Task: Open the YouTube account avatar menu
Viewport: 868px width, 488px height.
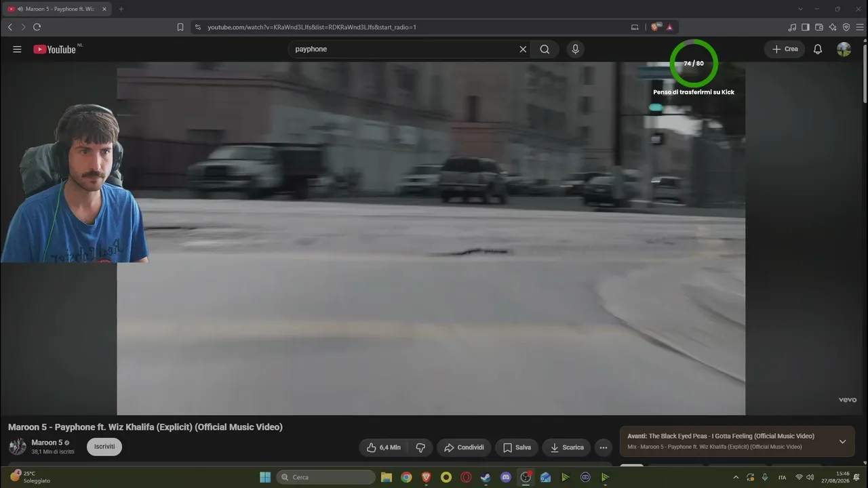Action: (x=844, y=49)
